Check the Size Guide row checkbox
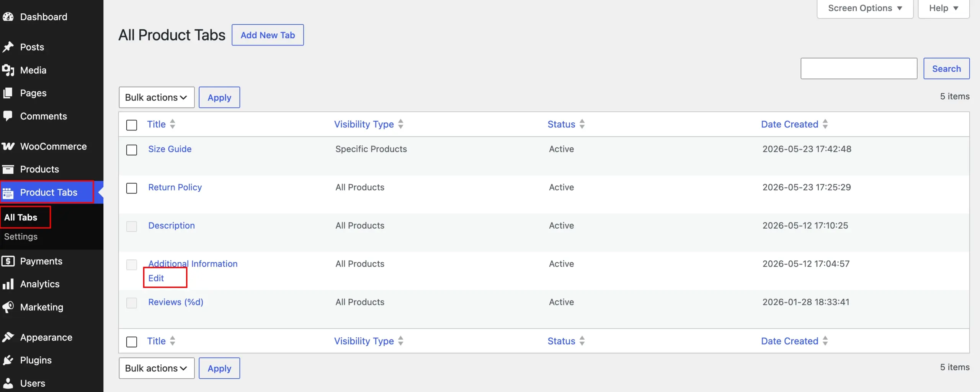980x392 pixels. click(132, 150)
